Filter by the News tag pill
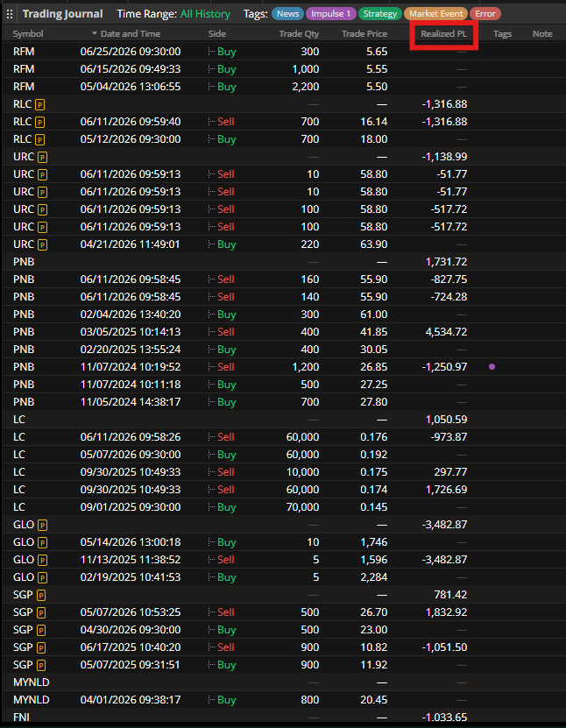Screen dimensions: 566x728 coord(288,14)
